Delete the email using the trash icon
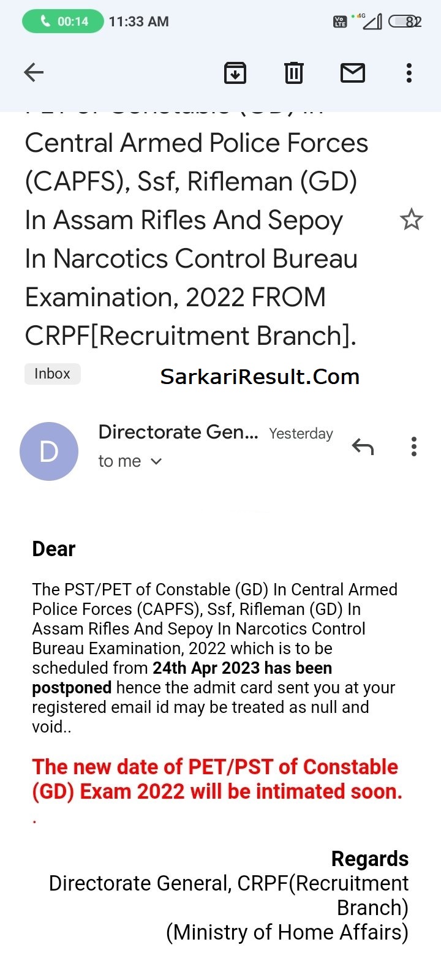 pyautogui.click(x=294, y=73)
